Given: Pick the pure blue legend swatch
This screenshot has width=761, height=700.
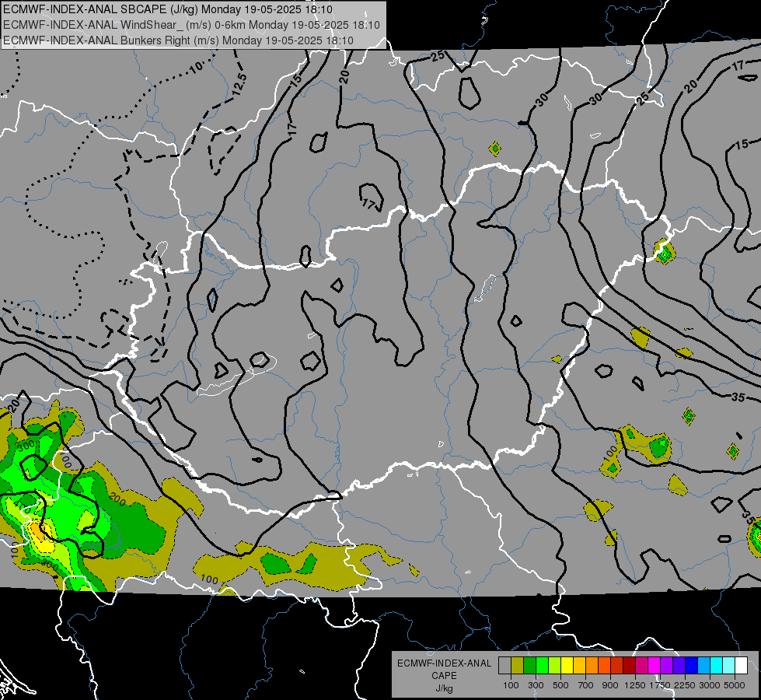Looking at the screenshot, I should coord(692,666).
